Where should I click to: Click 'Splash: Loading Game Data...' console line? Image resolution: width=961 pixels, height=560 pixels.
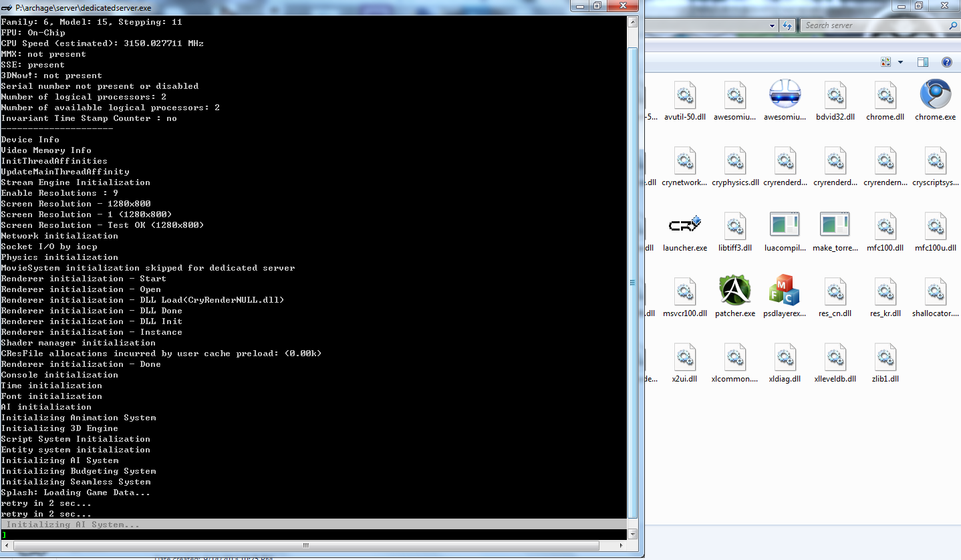[76, 493]
